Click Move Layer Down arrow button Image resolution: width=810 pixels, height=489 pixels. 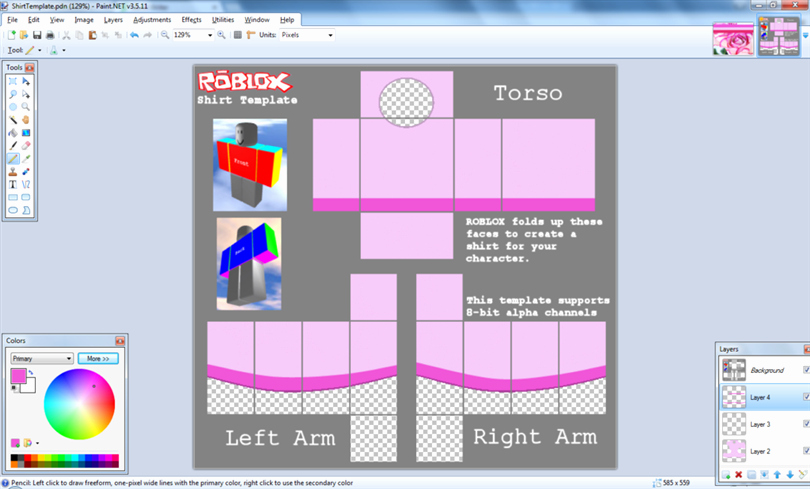pos(790,475)
